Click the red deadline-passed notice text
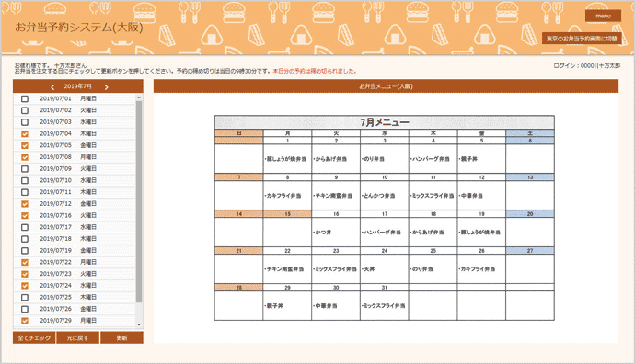This screenshot has width=635, height=364. pos(315,71)
